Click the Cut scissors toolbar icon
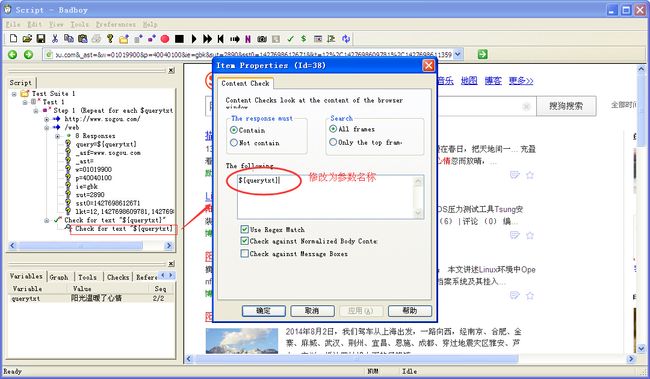This screenshot has height=379, width=650. click(x=55, y=39)
